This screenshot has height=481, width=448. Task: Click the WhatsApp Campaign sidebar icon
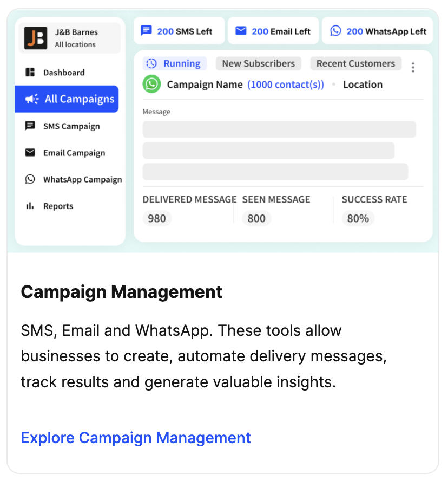point(30,179)
